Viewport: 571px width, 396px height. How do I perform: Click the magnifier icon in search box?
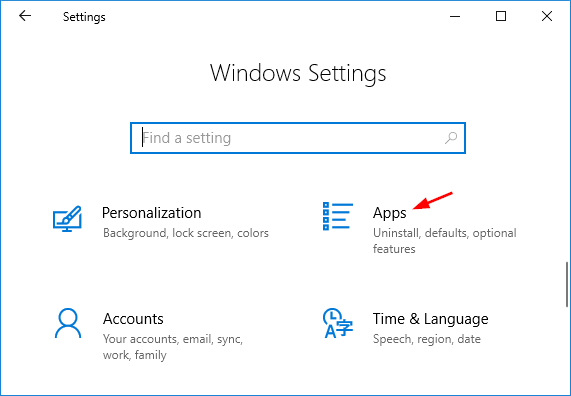pos(451,138)
